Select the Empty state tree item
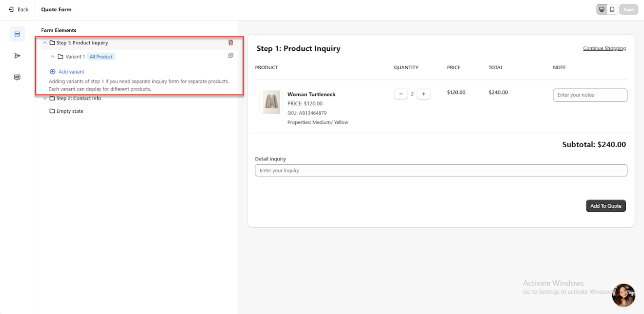 [x=69, y=111]
